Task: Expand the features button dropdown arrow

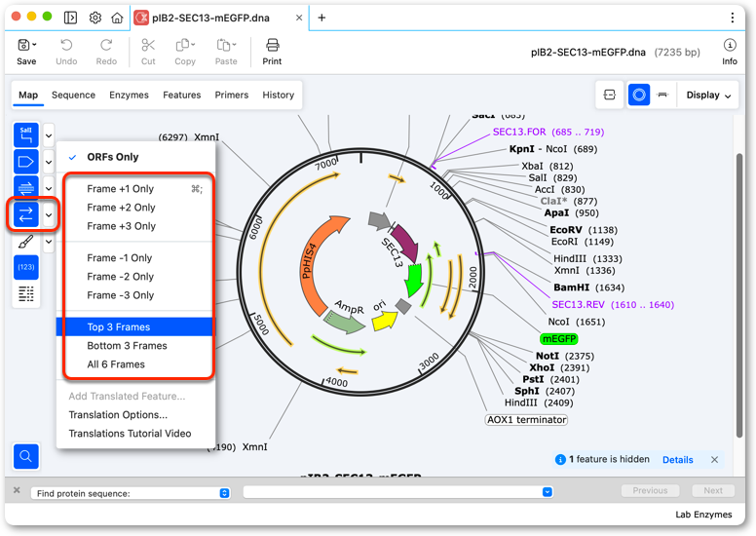Action: coord(49,162)
